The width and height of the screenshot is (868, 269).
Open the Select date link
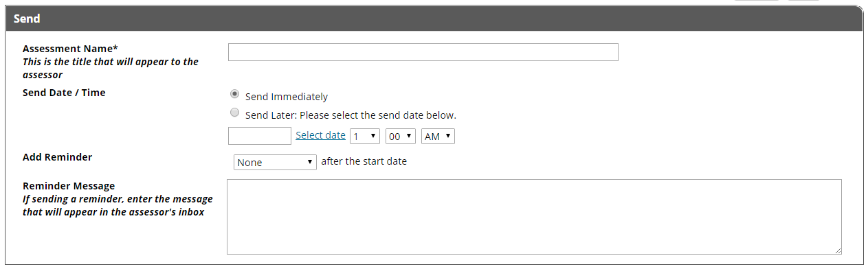[320, 135]
